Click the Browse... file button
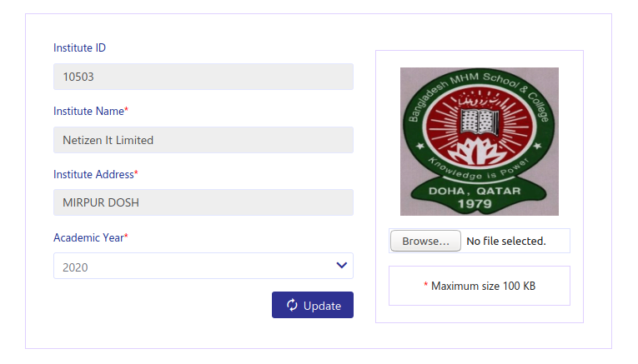This screenshot has width=638, height=364. [425, 242]
